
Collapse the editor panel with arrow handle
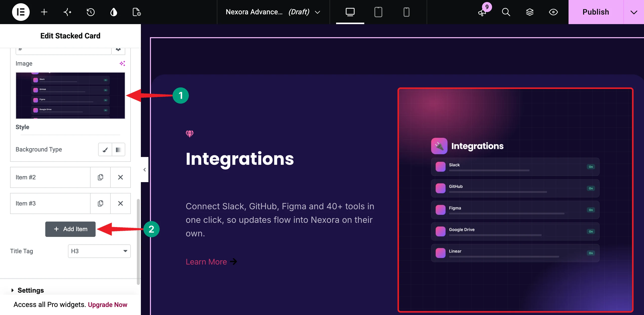tap(145, 170)
